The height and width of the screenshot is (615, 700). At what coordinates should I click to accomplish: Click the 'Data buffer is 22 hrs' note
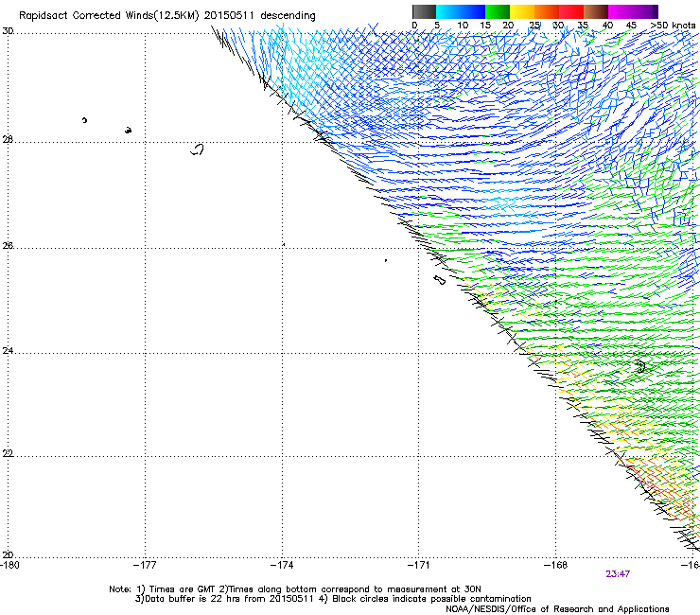coord(333,599)
